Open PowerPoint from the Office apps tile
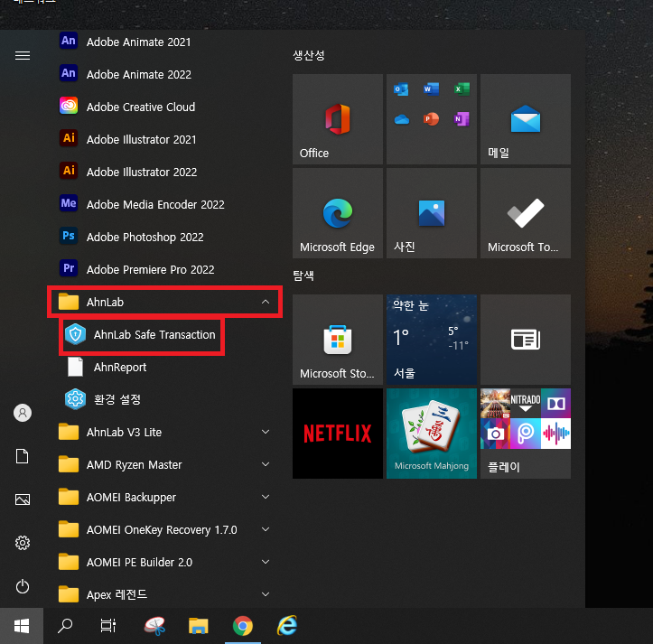653x644 pixels. 431,119
